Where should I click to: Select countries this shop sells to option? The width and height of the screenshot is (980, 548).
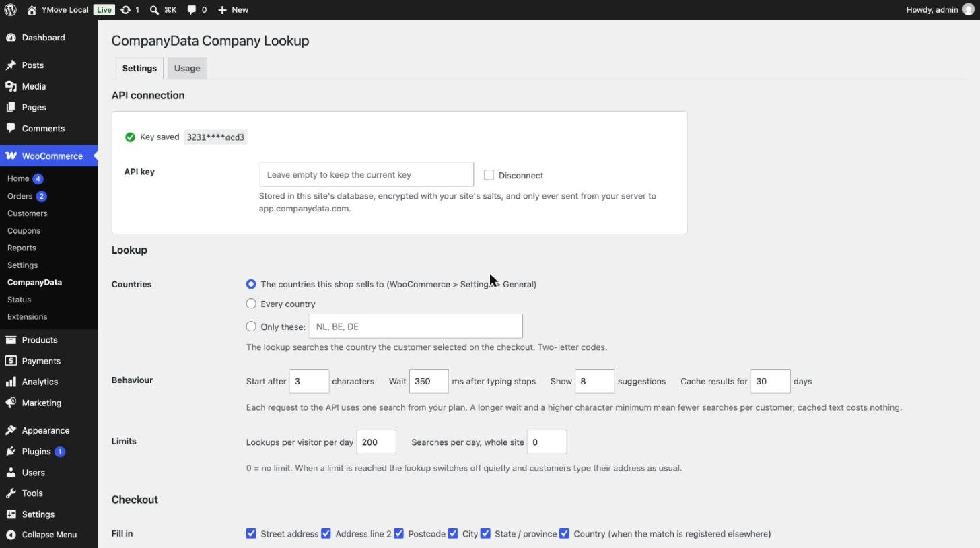point(251,284)
